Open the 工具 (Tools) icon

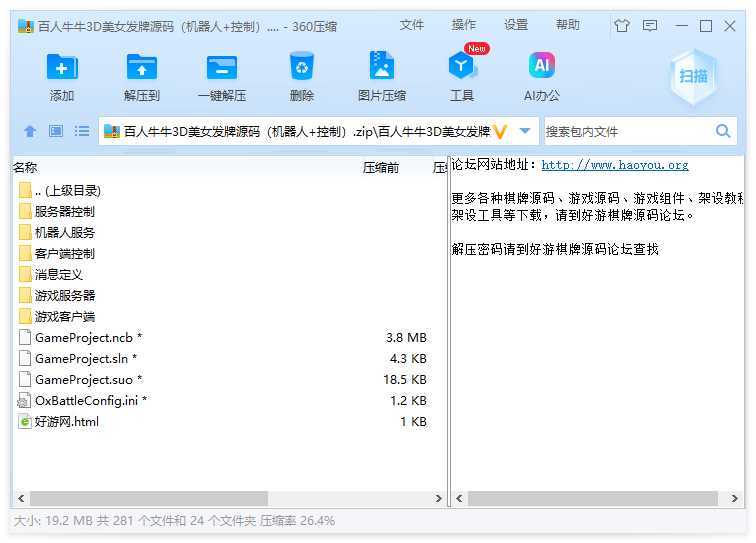[x=462, y=68]
